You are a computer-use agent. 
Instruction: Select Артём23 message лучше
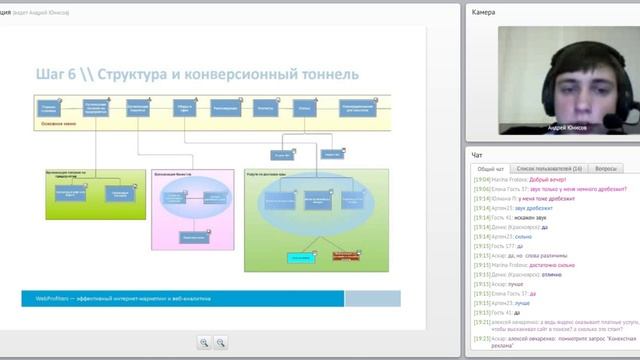pyautogui.click(x=502, y=303)
